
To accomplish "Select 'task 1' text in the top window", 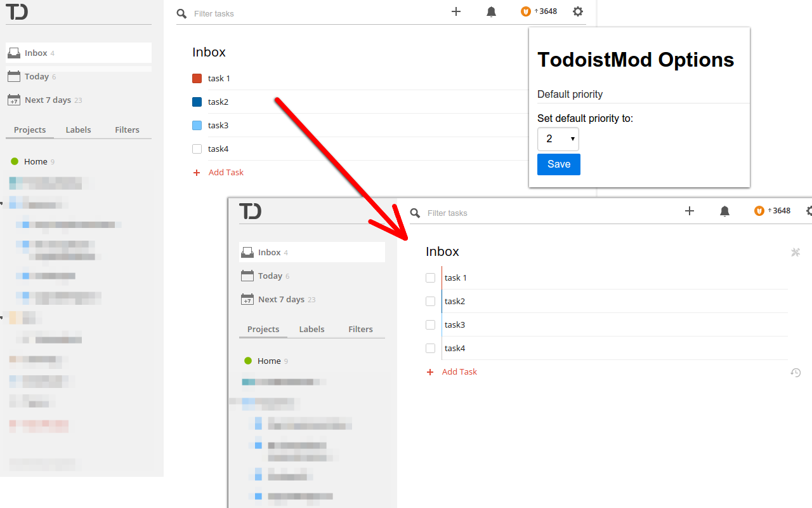I will pyautogui.click(x=219, y=79).
